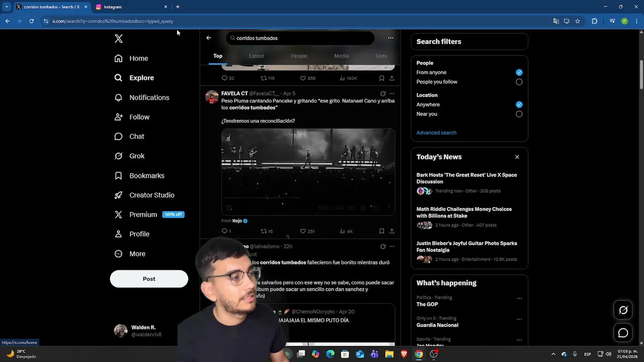
Task: Expand the More menu in sidebar
Action: (130, 254)
